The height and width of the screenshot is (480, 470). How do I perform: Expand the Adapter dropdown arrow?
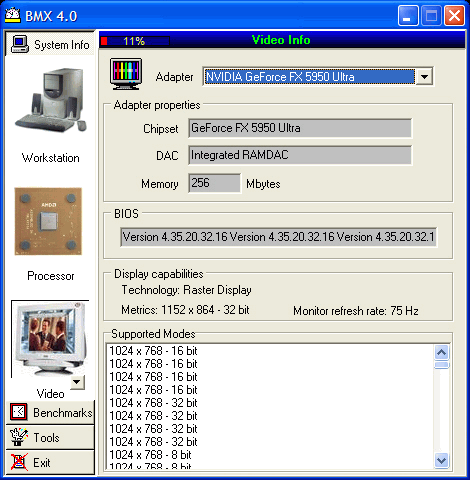point(424,77)
